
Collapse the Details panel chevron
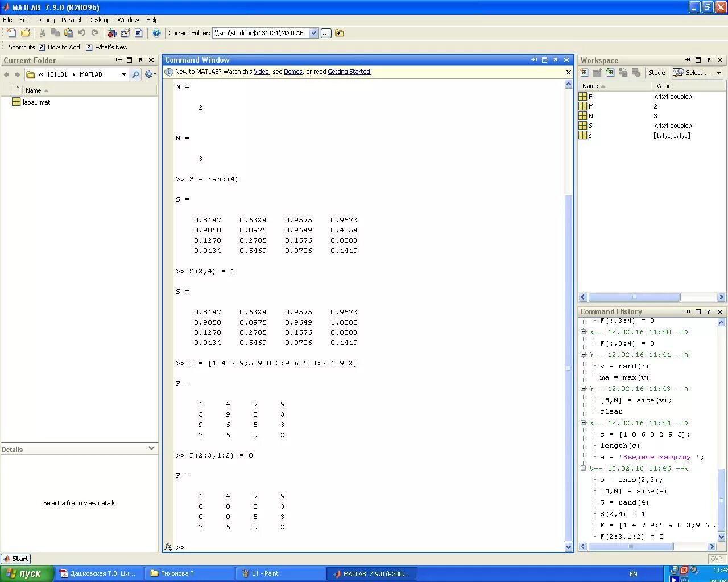[x=151, y=448]
